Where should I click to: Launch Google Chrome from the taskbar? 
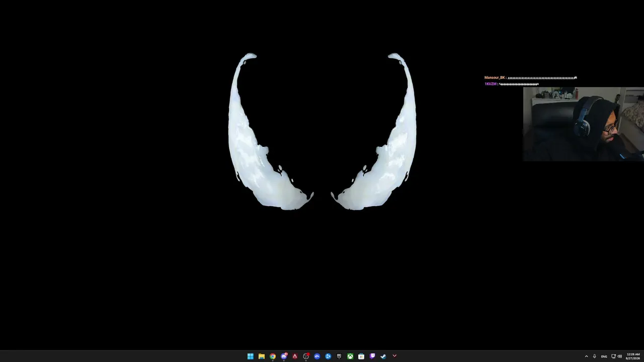pyautogui.click(x=273, y=356)
